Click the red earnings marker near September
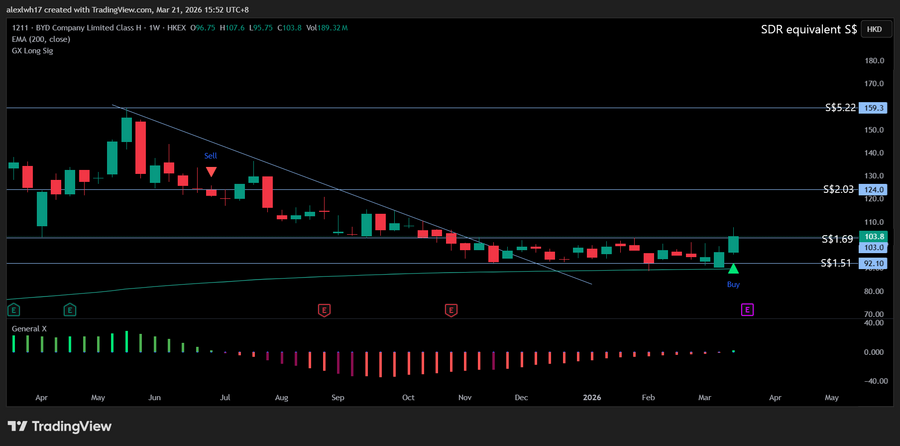 click(x=323, y=311)
